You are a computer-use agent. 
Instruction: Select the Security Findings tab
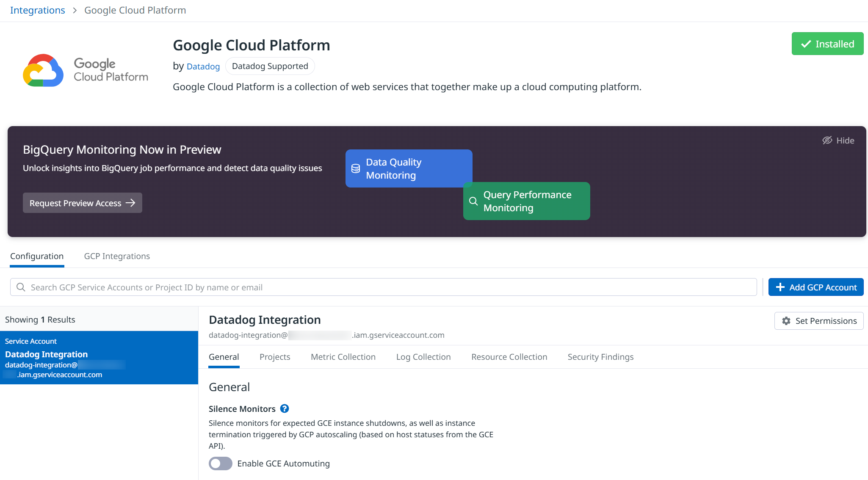point(600,357)
